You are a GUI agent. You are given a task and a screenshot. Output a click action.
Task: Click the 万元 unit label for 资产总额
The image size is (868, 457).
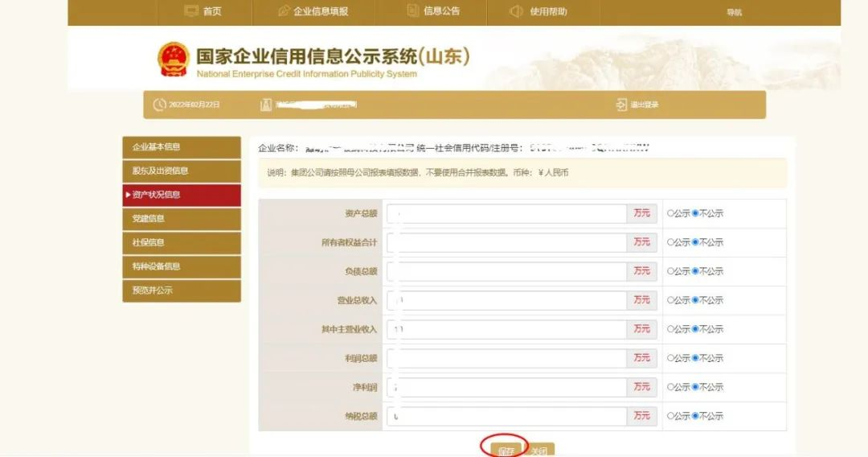point(641,213)
